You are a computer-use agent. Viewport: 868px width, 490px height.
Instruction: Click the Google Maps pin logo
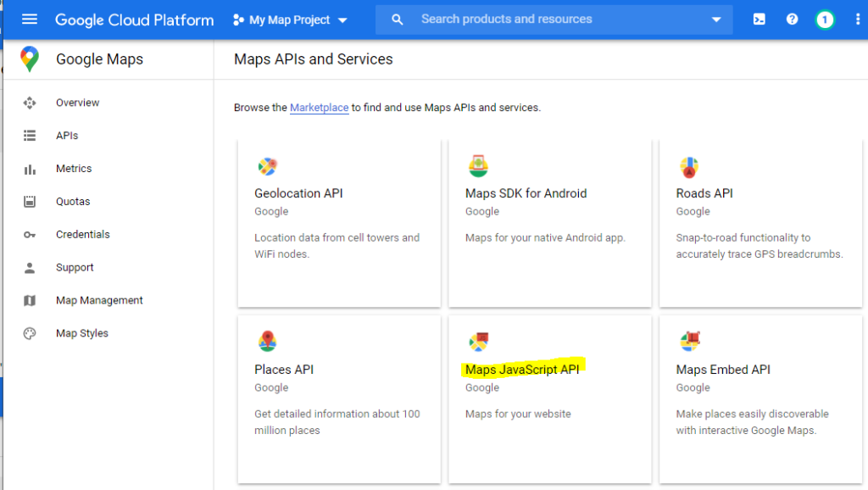point(30,59)
